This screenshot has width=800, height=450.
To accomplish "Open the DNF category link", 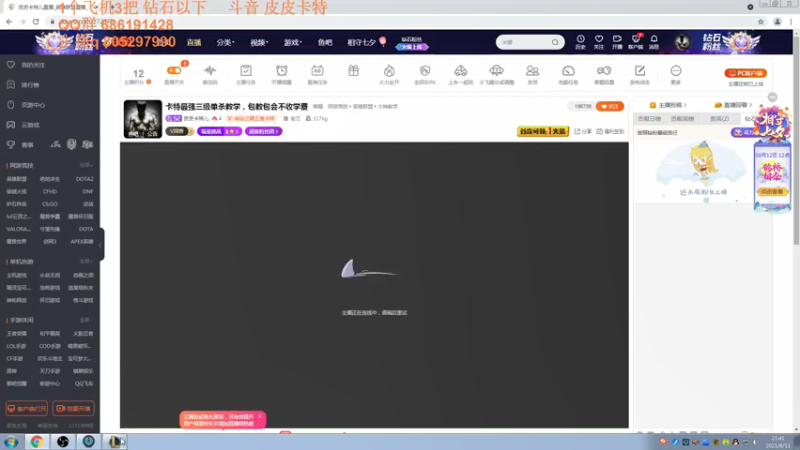I will (88, 192).
